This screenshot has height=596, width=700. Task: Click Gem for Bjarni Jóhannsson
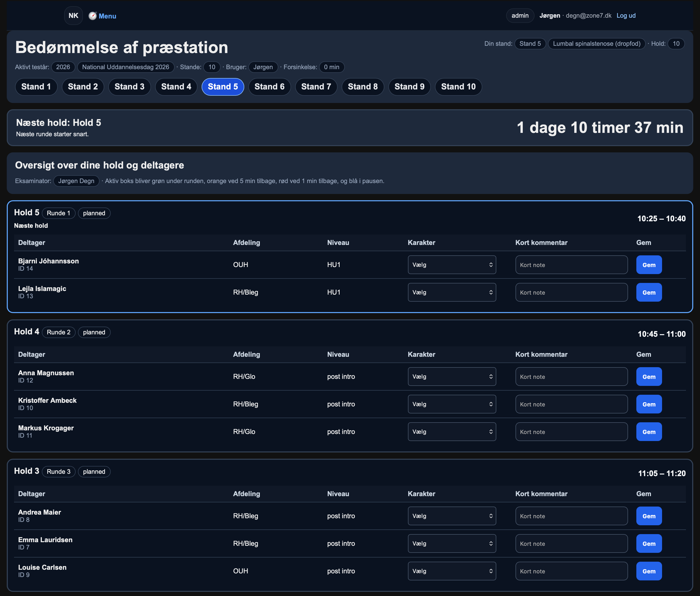(649, 264)
